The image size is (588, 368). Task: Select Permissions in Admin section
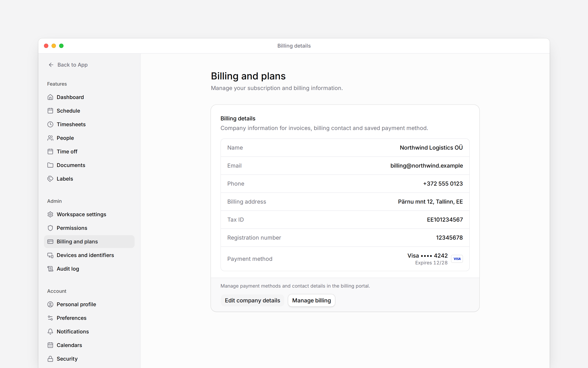pyautogui.click(x=89, y=228)
